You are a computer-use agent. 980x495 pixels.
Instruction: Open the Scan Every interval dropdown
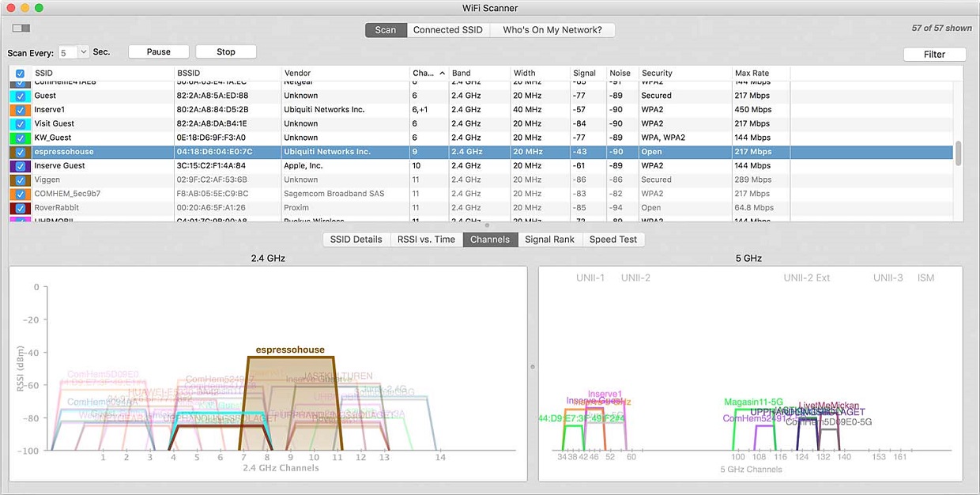pos(84,52)
